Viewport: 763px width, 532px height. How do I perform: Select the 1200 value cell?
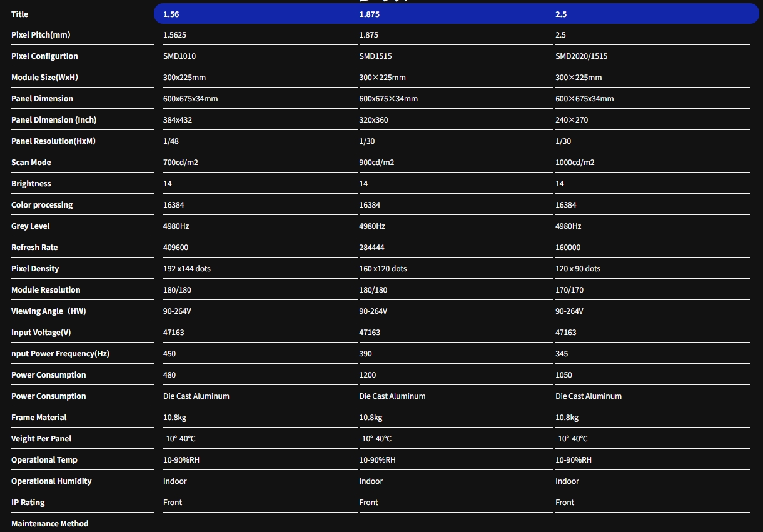(x=368, y=375)
